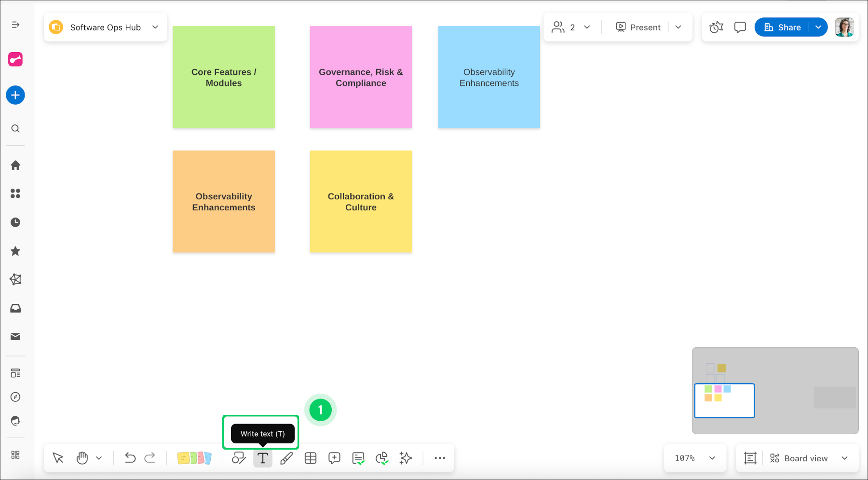Click the undo icon
Image resolution: width=868 pixels, height=480 pixels.
(x=130, y=458)
